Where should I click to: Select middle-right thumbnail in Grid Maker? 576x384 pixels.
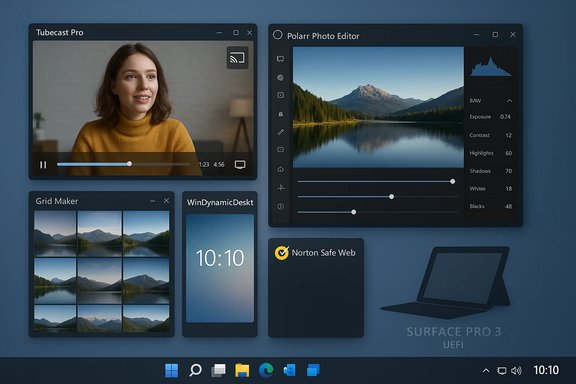click(146, 281)
